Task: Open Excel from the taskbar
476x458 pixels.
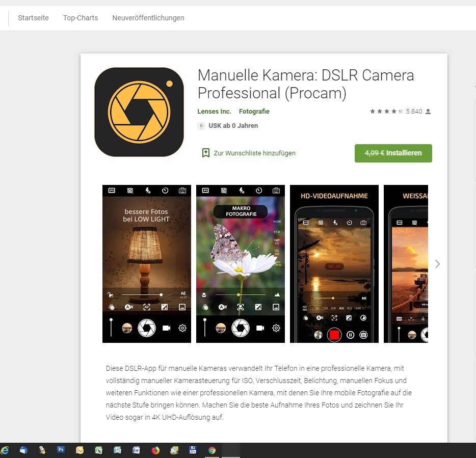Action: point(98,450)
